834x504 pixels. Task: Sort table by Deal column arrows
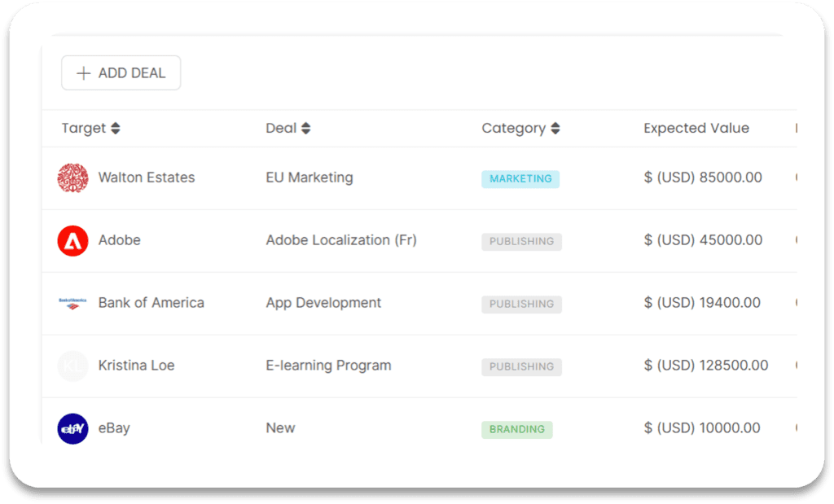coord(306,129)
